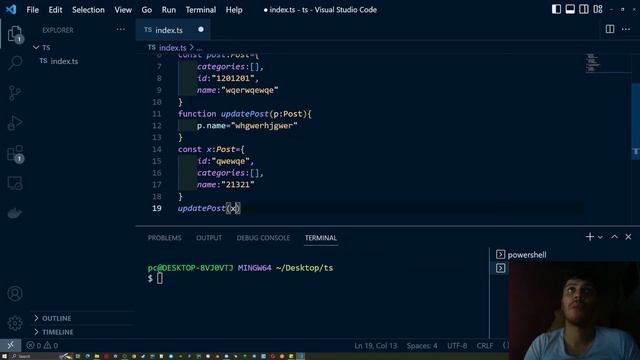Open Explorer views and more actions ellipsis
Screen dimensions: 640x360
[121, 29]
